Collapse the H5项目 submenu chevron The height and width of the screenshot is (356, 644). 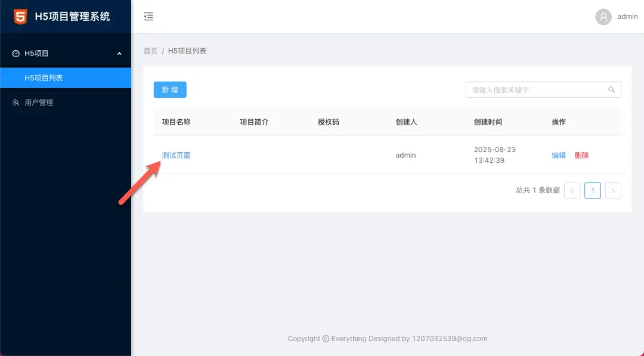119,54
